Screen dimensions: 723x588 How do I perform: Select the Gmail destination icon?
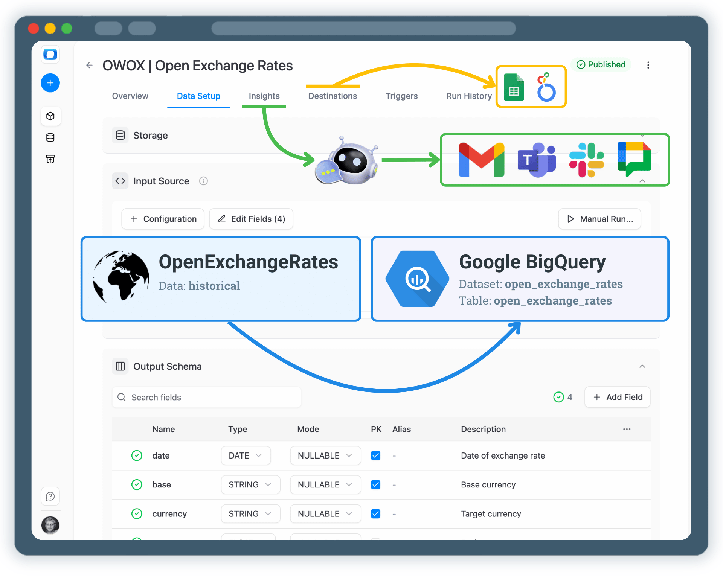click(x=481, y=160)
